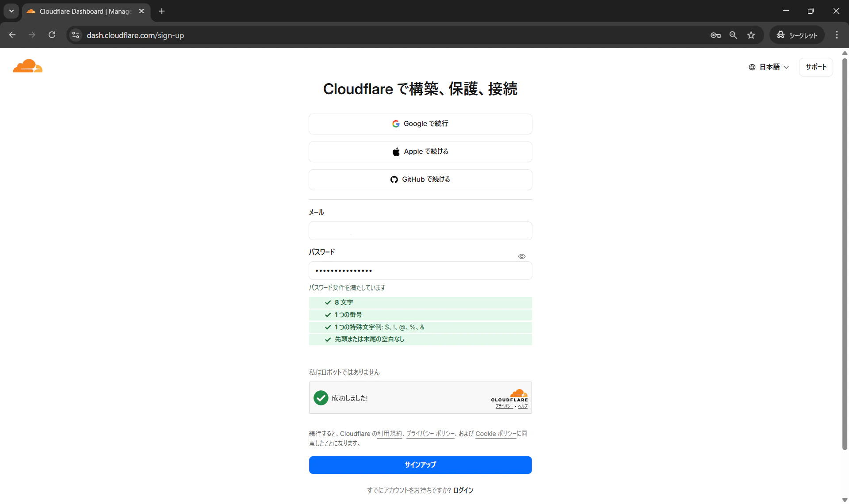Open the 利用規約 terms link

[x=390, y=434]
